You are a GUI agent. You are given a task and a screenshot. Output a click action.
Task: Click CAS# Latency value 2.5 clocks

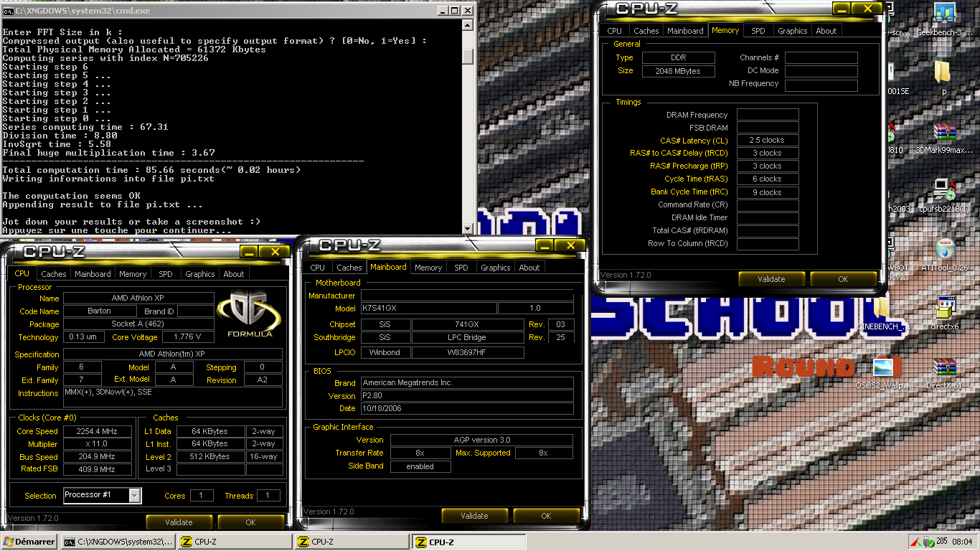pyautogui.click(x=767, y=141)
